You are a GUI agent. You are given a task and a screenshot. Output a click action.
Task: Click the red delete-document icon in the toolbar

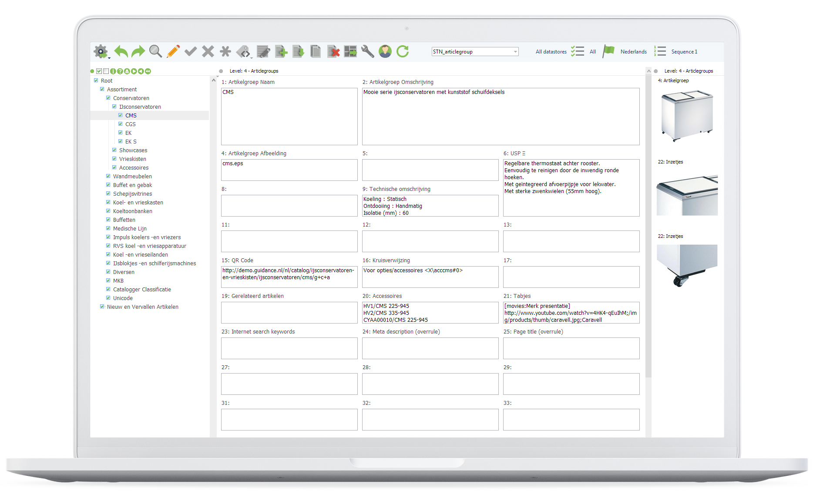333,51
